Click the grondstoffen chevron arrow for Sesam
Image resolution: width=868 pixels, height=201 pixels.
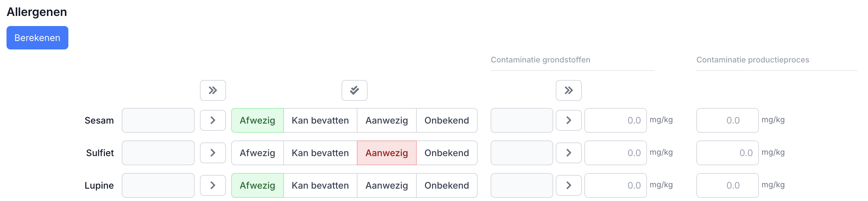(568, 120)
